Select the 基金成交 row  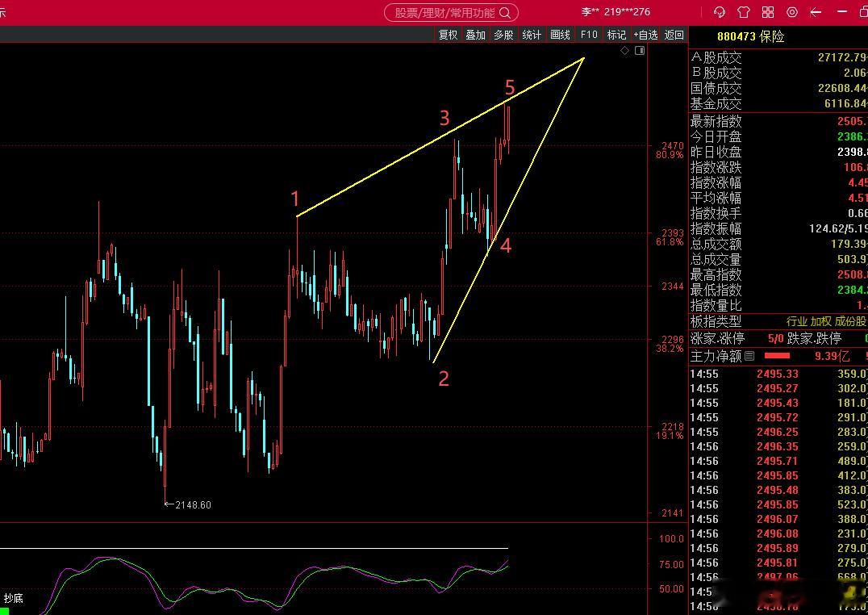pos(778,103)
